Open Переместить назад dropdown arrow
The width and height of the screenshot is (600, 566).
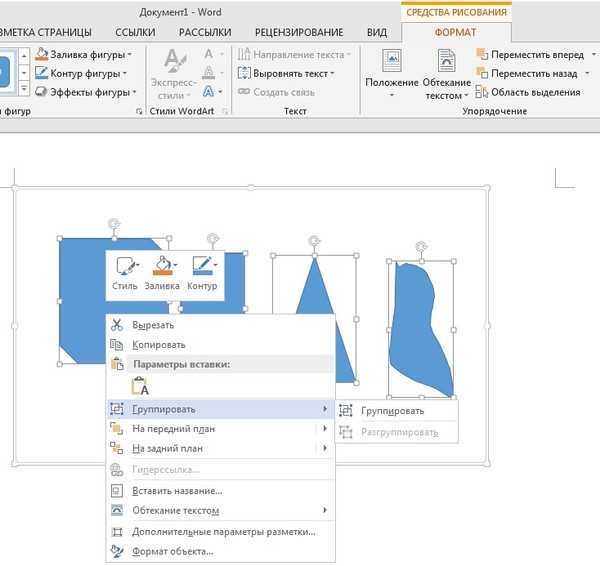click(x=587, y=73)
